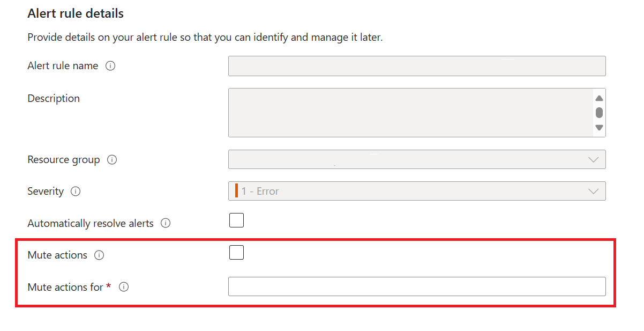Viewport: 644px width, 331px height.
Task: Click the Resource group info icon
Action: pyautogui.click(x=112, y=160)
